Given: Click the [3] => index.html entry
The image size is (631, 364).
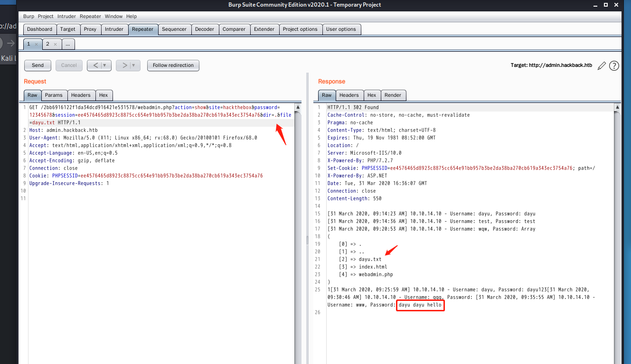Looking at the screenshot, I should pos(363,267).
